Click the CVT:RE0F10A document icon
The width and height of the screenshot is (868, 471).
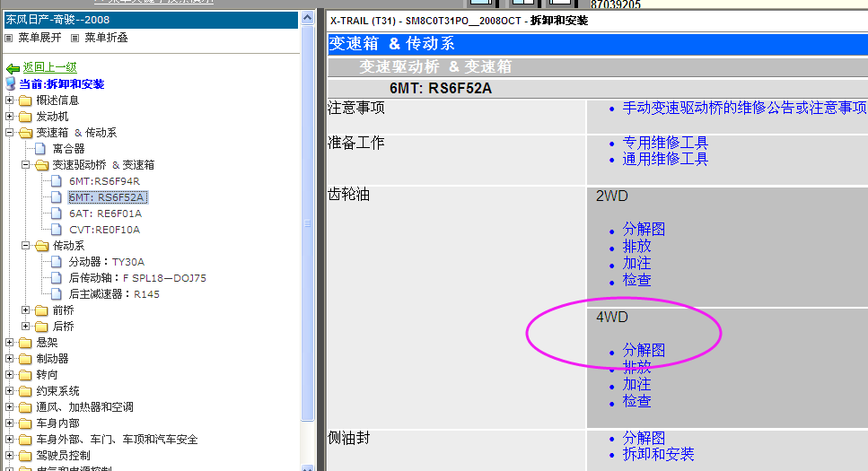[57, 229]
